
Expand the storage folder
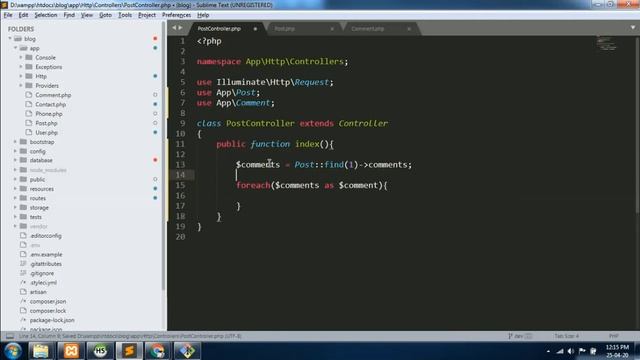click(x=16, y=208)
